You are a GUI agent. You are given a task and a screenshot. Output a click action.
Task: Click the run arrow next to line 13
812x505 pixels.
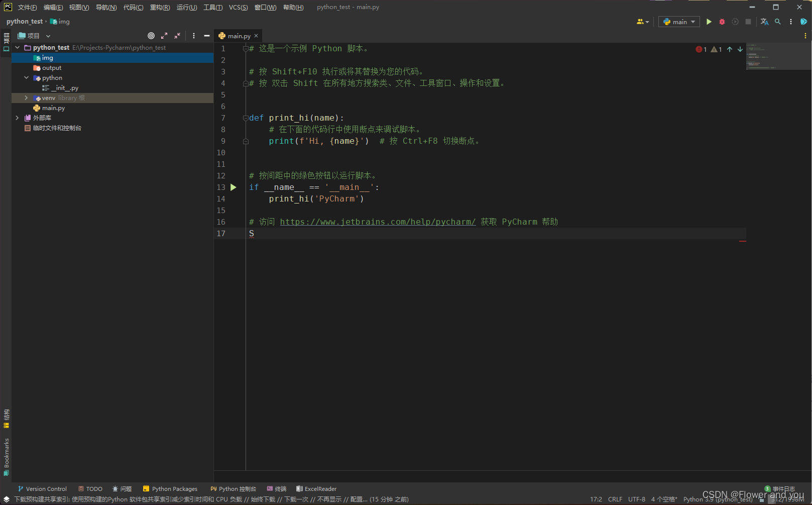tap(233, 187)
